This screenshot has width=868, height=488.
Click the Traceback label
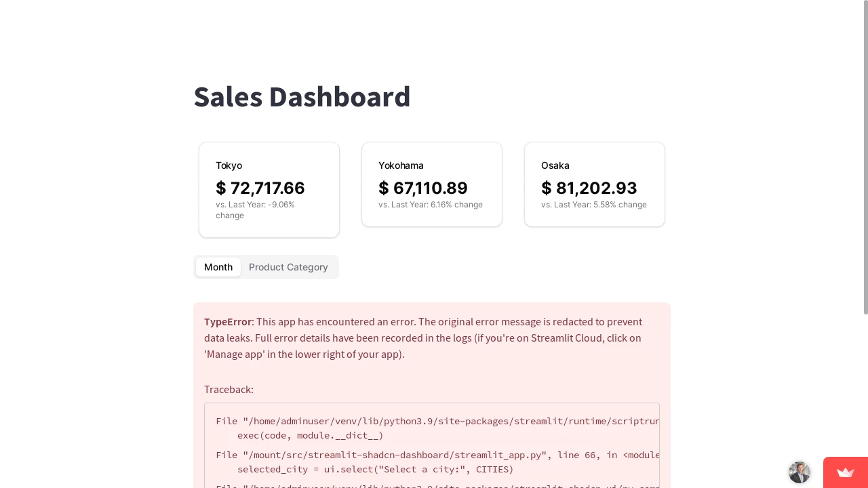[x=229, y=389]
